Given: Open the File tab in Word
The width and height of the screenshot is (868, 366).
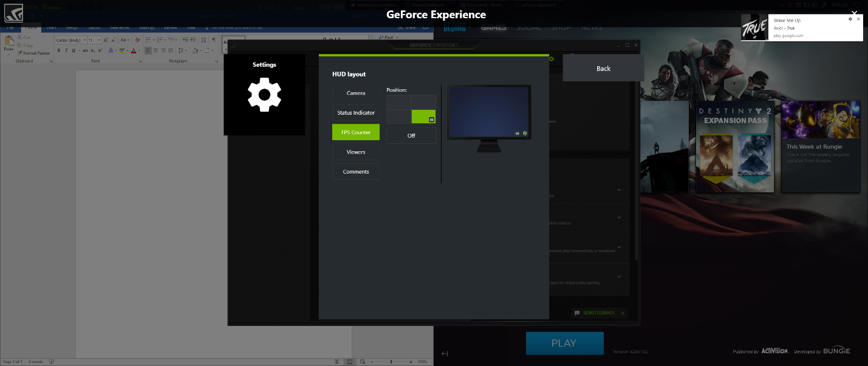Looking at the screenshot, I should click(10, 27).
